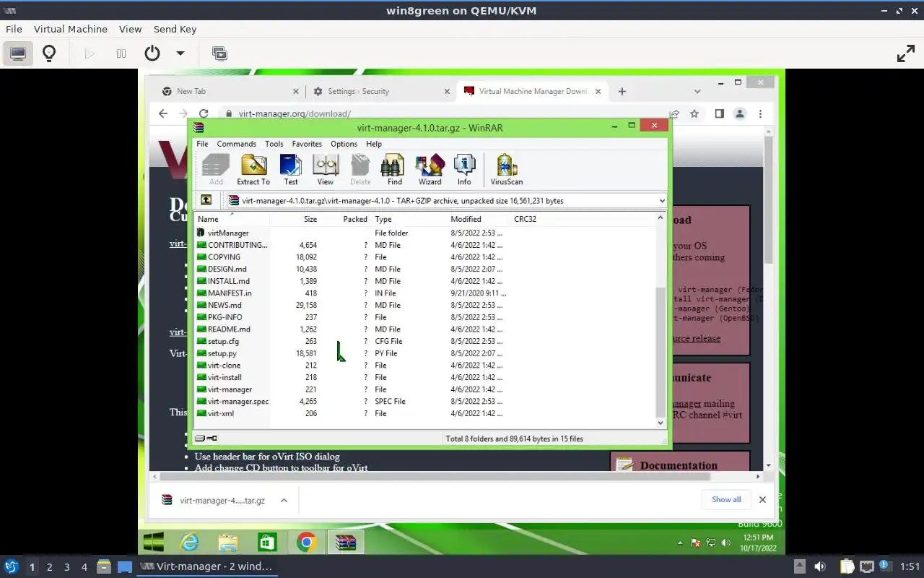The height and width of the screenshot is (578, 924).
Task: Open the WinRAR Tools menu
Action: coord(274,144)
